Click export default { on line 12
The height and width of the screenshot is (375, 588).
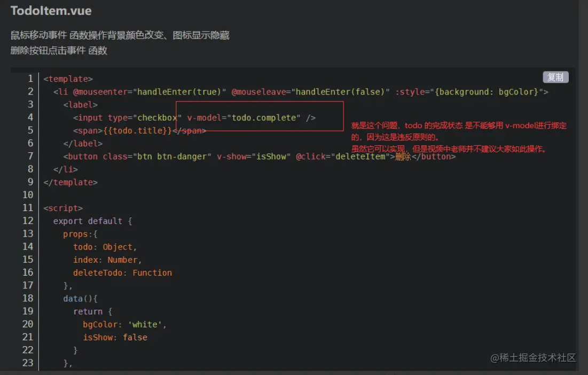click(x=92, y=221)
